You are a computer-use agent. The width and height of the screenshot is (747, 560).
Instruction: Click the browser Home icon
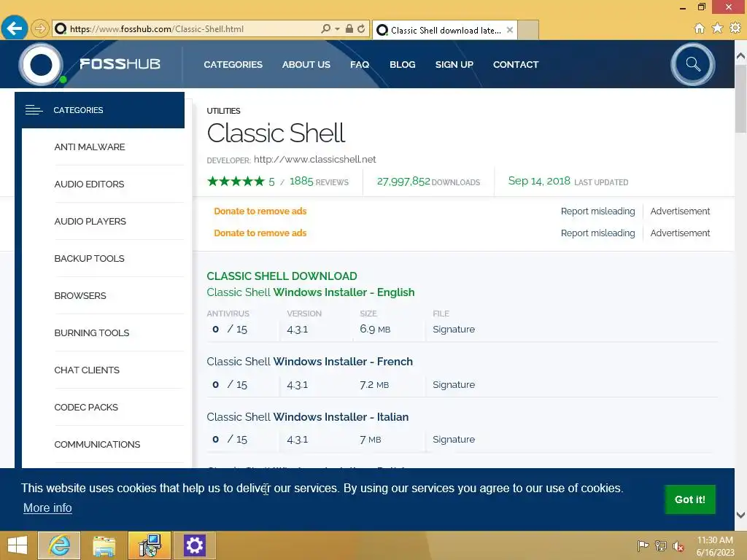pyautogui.click(x=700, y=28)
